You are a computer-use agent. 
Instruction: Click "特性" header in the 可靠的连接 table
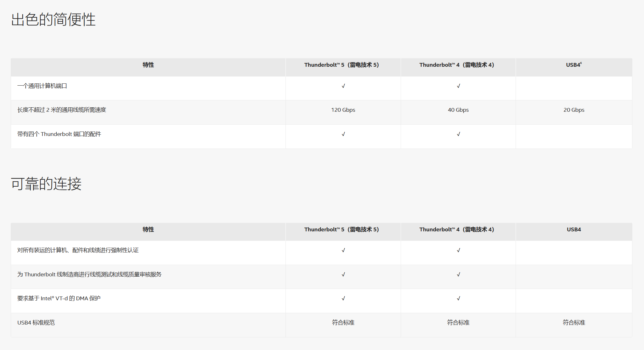click(x=148, y=229)
